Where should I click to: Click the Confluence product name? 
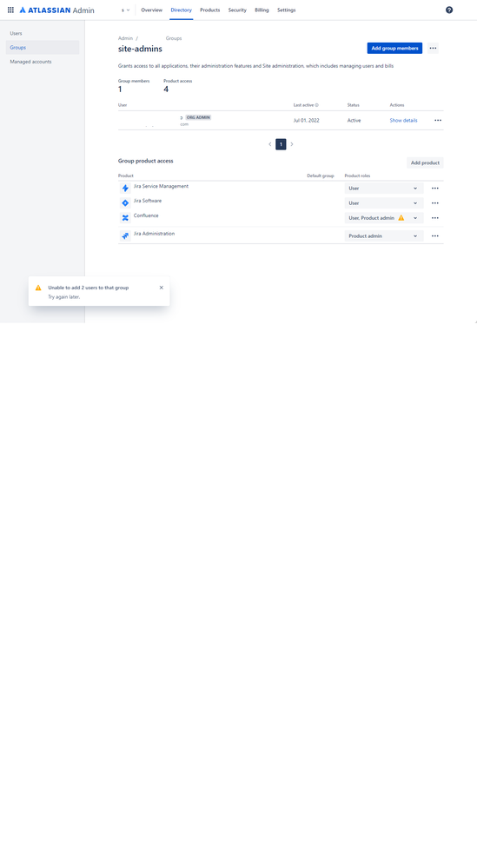[146, 215]
